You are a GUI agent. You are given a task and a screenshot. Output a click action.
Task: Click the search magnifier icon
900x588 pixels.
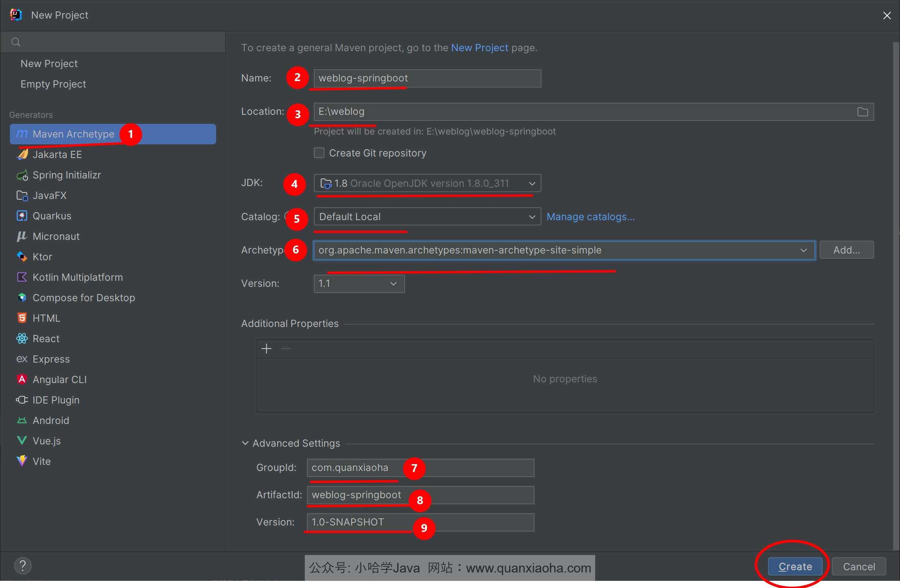[x=16, y=42]
